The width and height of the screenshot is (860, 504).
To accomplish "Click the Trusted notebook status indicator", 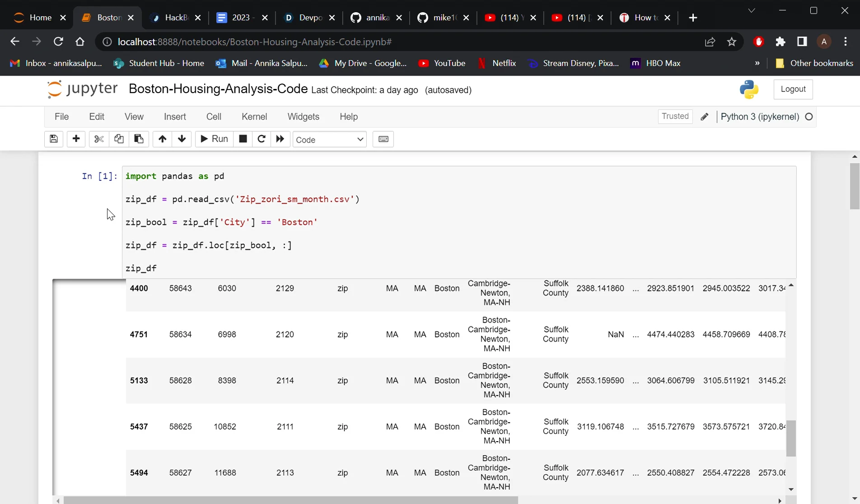I will pos(675,116).
